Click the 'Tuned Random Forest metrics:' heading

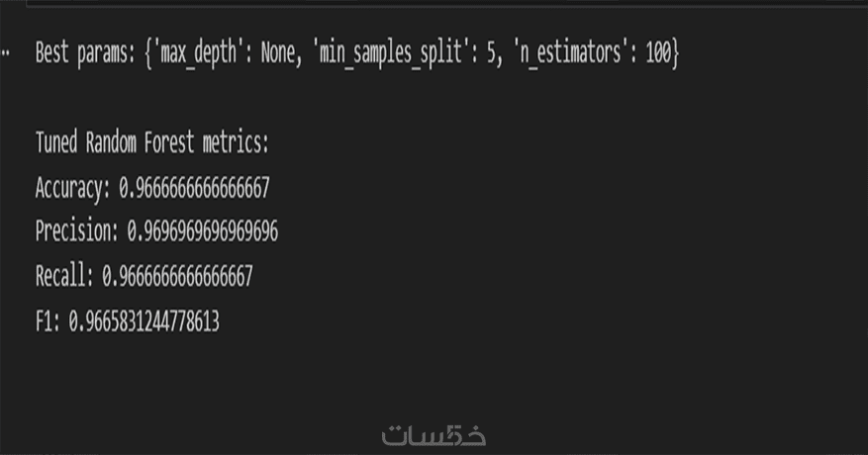tap(151, 142)
